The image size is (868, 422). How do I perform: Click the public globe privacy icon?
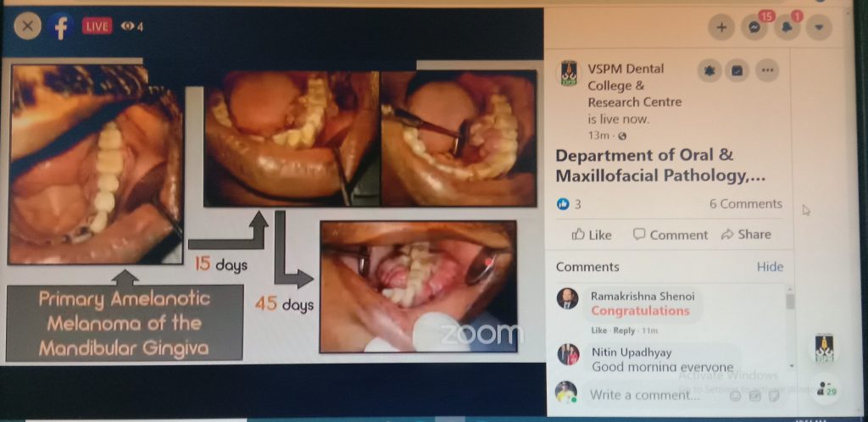pyautogui.click(x=622, y=136)
